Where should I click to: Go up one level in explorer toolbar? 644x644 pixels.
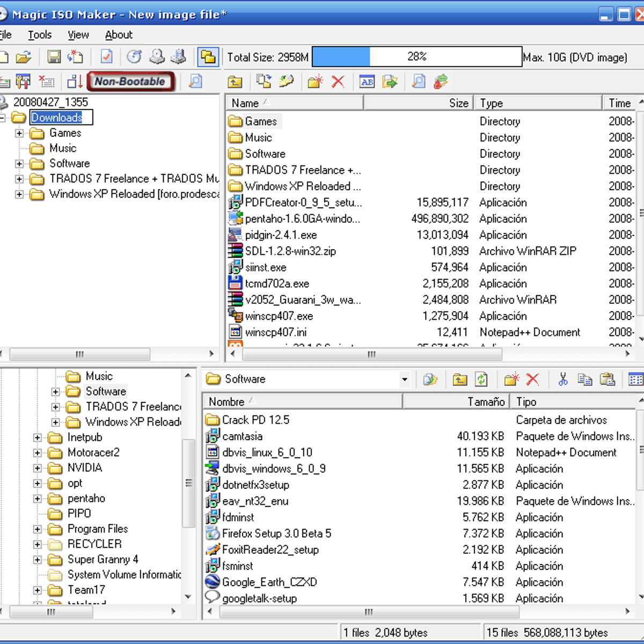point(459,379)
